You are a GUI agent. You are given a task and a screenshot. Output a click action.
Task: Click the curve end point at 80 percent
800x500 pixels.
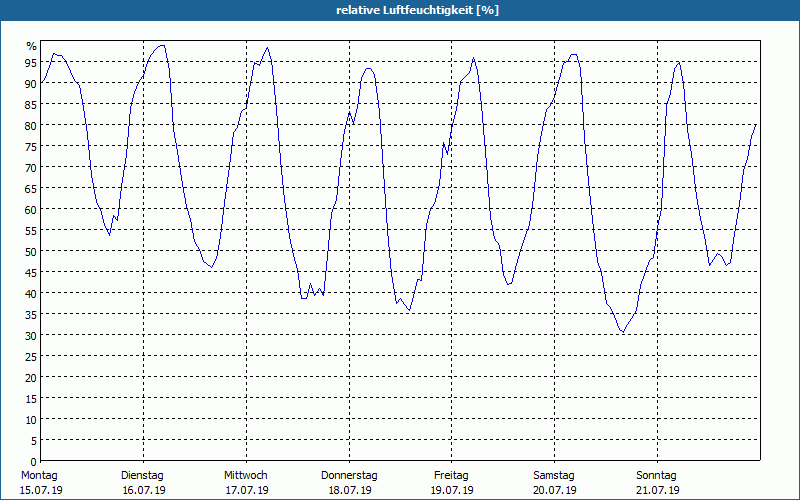click(x=756, y=124)
